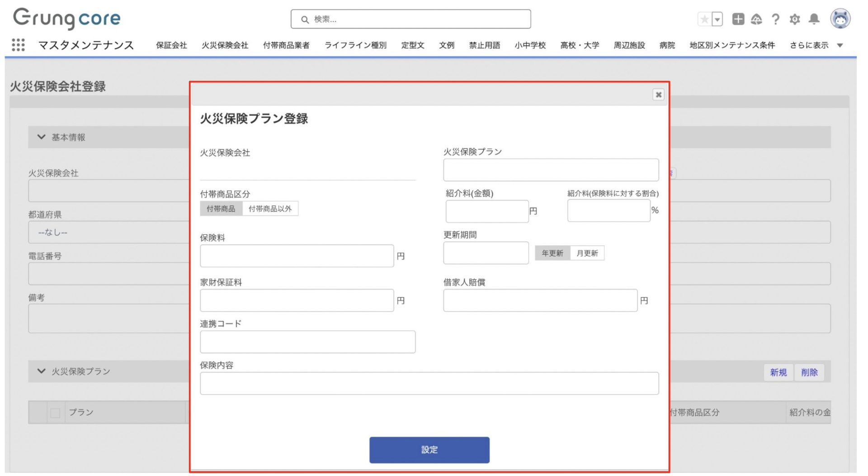Expand the favorites list dropdown arrow
The image size is (868, 476).
tap(717, 19)
